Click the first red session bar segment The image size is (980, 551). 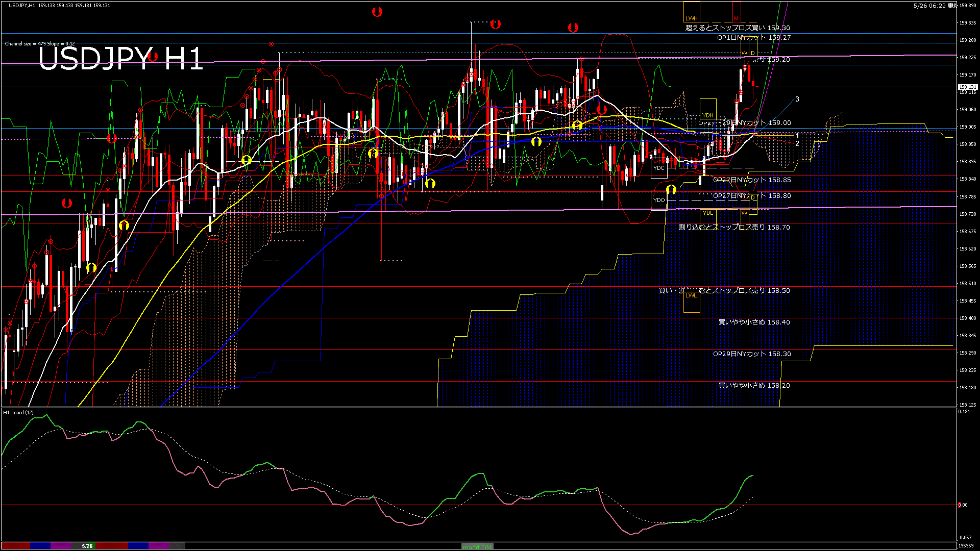(16, 546)
